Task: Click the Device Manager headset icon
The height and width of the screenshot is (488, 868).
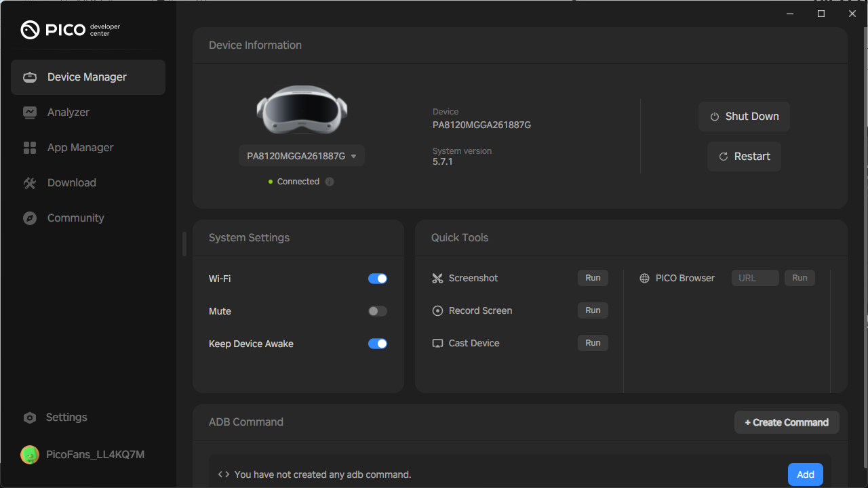Action: coord(30,77)
